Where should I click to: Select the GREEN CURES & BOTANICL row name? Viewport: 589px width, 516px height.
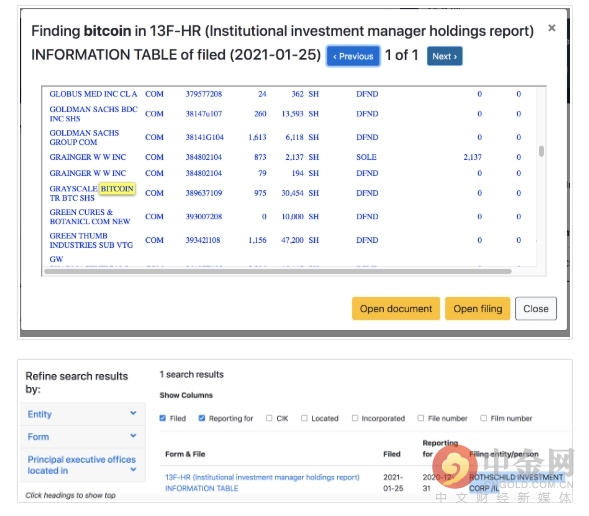pos(90,217)
